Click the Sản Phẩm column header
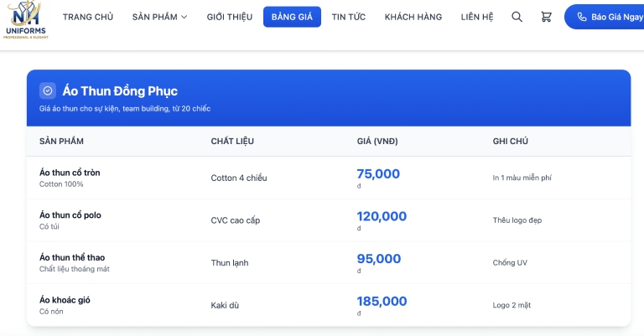This screenshot has height=336, width=644. coord(61,141)
